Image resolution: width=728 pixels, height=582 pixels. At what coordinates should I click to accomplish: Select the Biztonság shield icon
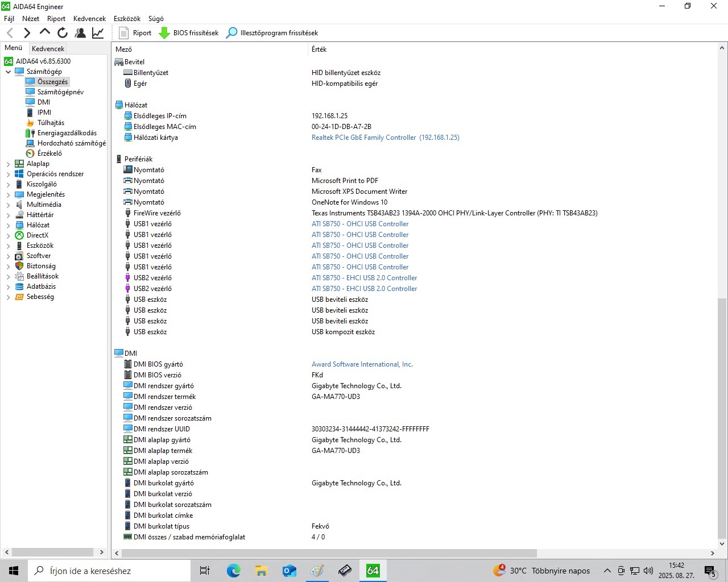pyautogui.click(x=19, y=266)
